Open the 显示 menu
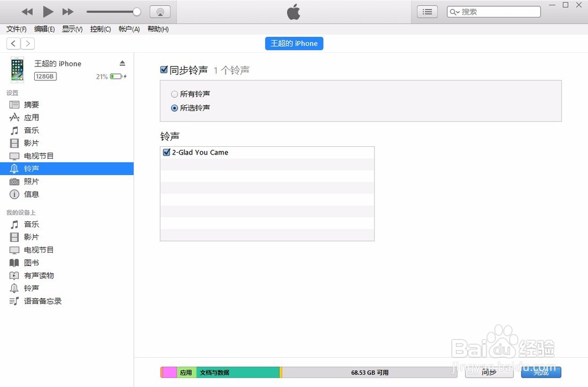 [72, 29]
